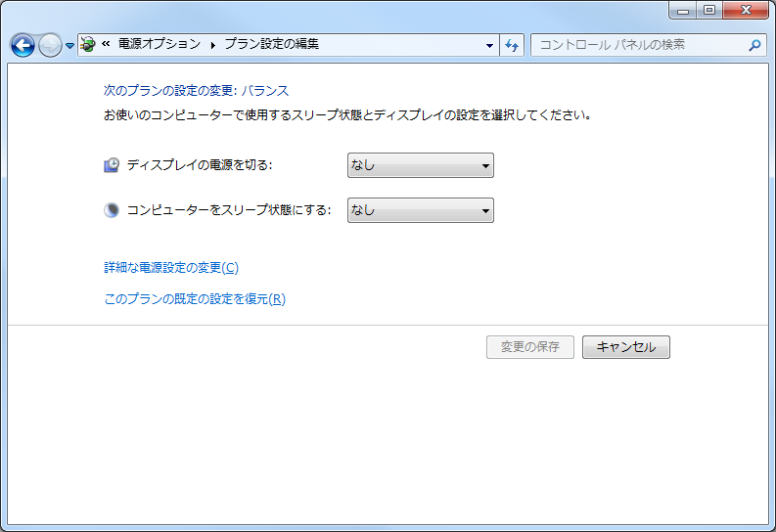This screenshot has height=532, width=776.
Task: Open the コンピューターをスリープ状態にする dropdown
Action: click(420, 210)
